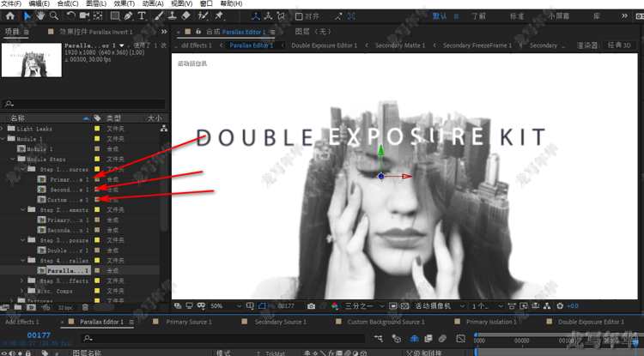Toggle Draft 3D button in timeline

pyautogui.click(x=397, y=338)
